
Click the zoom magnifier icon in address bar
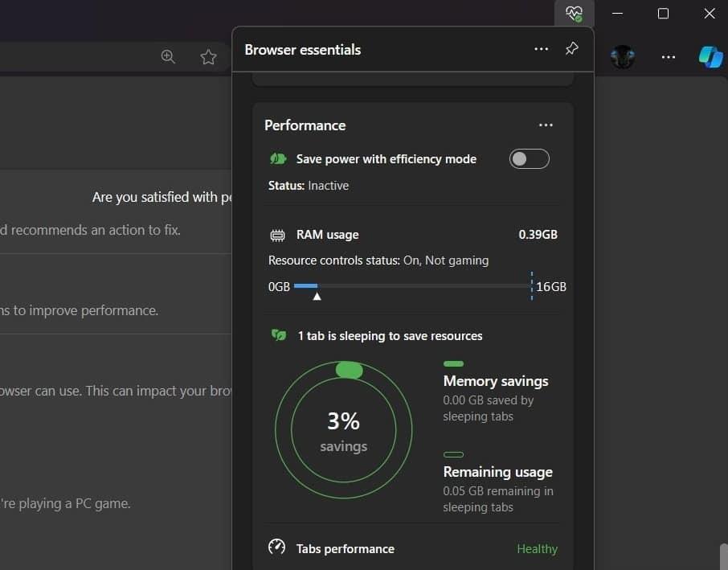pos(168,57)
